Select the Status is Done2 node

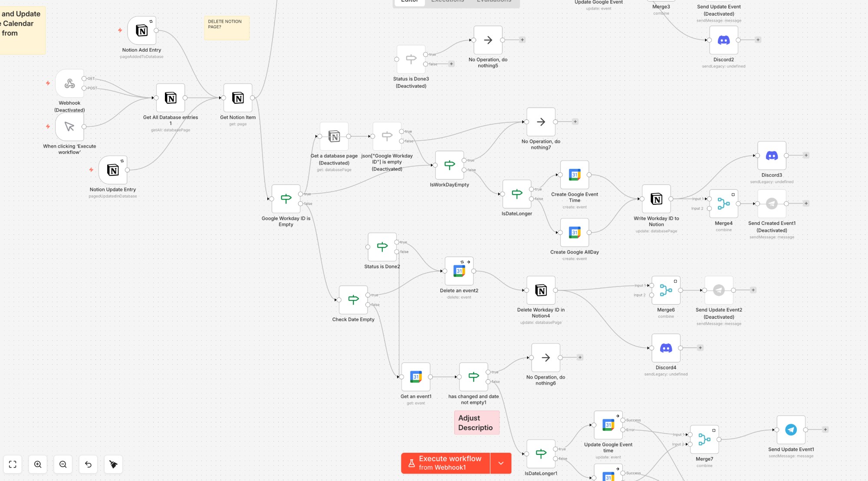click(382, 247)
